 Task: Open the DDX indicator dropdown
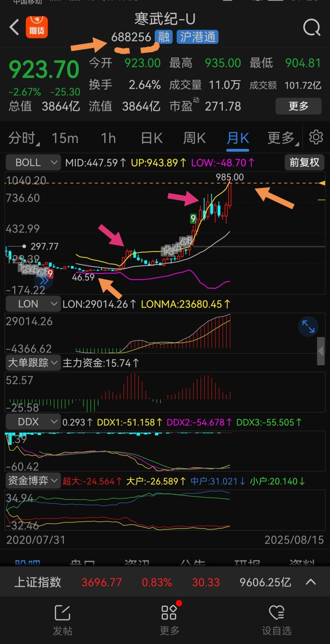point(33,422)
